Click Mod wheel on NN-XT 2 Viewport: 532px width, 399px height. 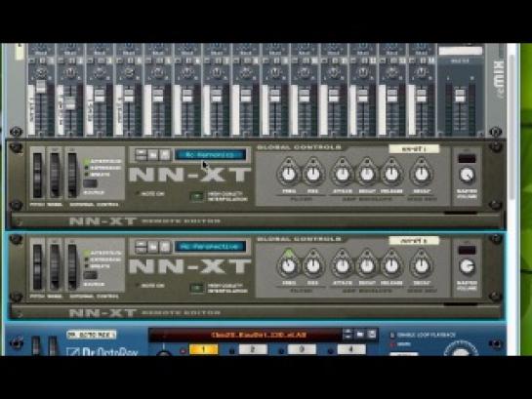click(55, 267)
